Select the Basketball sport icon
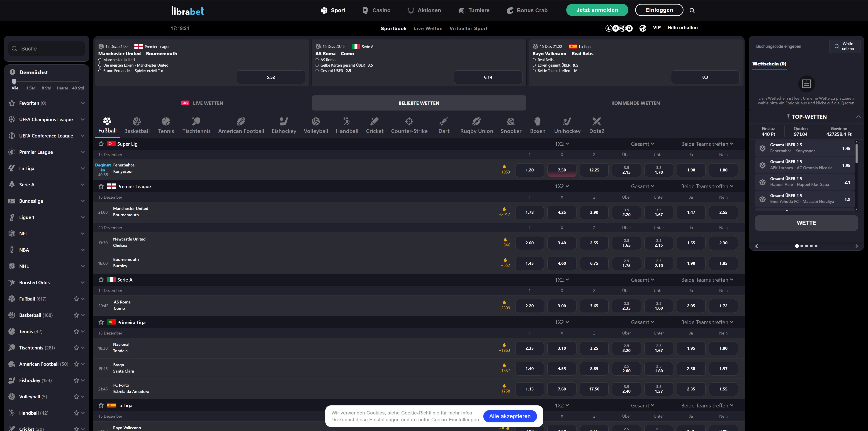This screenshot has height=431, width=868. pyautogui.click(x=137, y=121)
